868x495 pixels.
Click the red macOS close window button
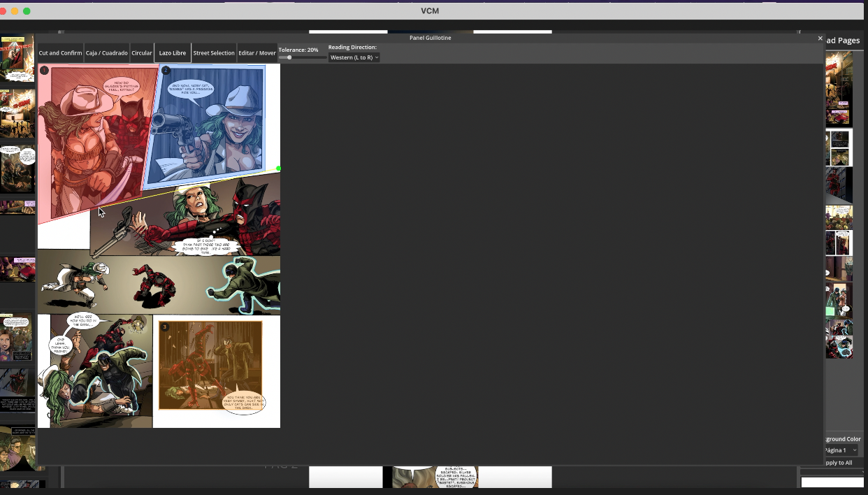point(3,11)
